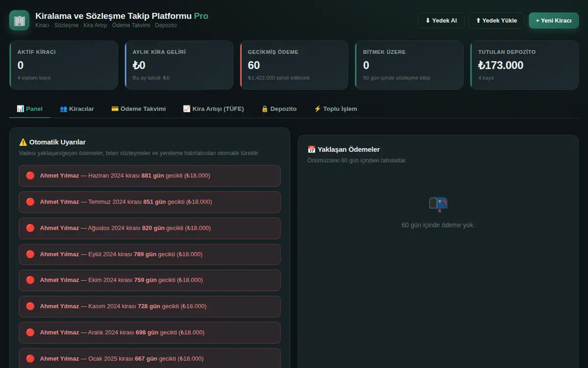Click the "4 toplam kayıt" text
This screenshot has width=588, height=368.
pyautogui.click(x=34, y=78)
